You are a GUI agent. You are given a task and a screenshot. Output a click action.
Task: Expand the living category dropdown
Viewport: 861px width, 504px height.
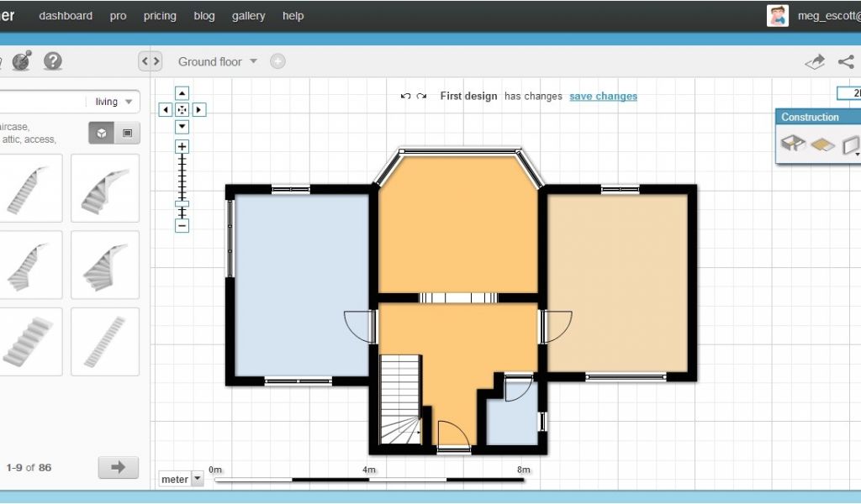(114, 102)
